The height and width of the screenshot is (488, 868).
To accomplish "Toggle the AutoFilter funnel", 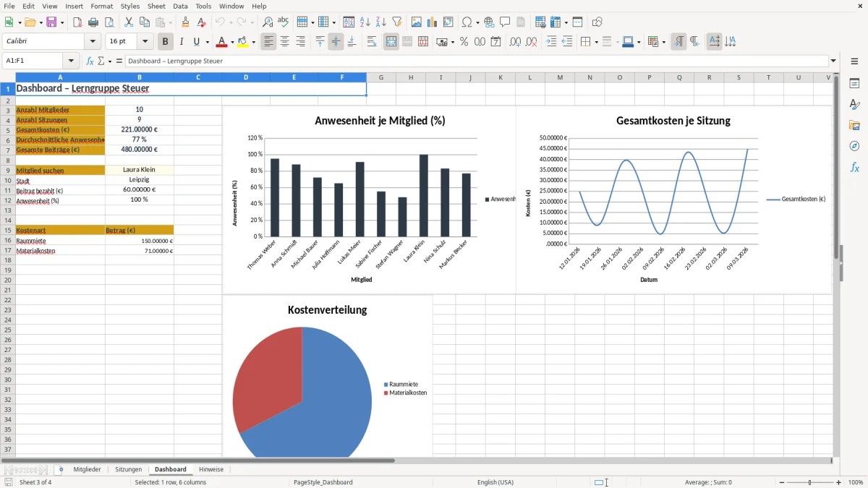I will 397,22.
